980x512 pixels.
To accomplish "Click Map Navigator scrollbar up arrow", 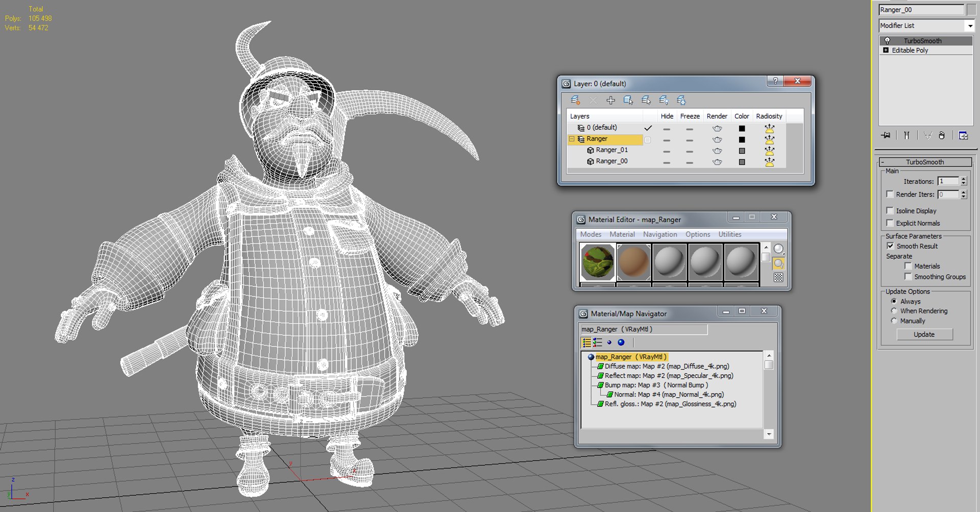I will point(769,355).
